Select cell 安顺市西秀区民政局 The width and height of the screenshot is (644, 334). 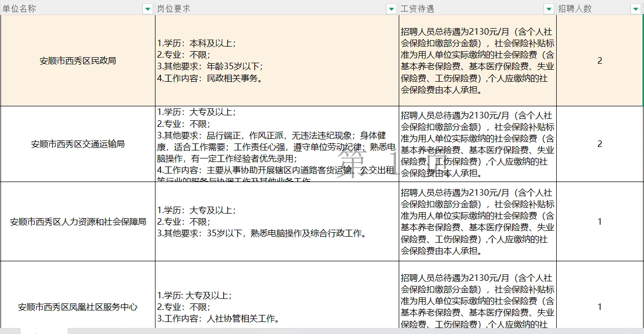77,61
